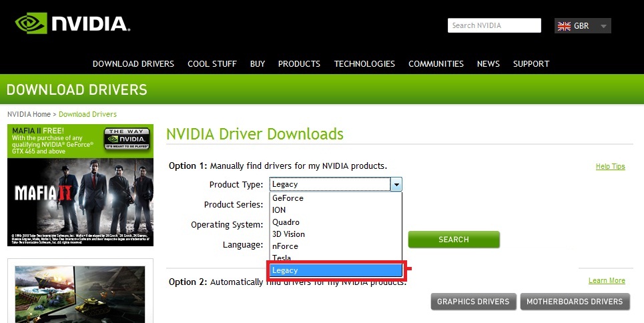Pick Tesla in the dropdown
The width and height of the screenshot is (644, 323).
[x=336, y=257]
